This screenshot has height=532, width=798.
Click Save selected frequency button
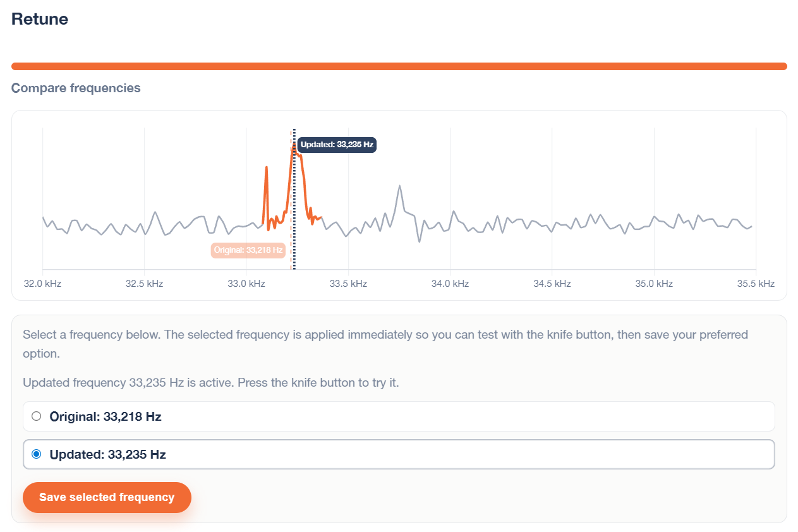[x=107, y=497]
